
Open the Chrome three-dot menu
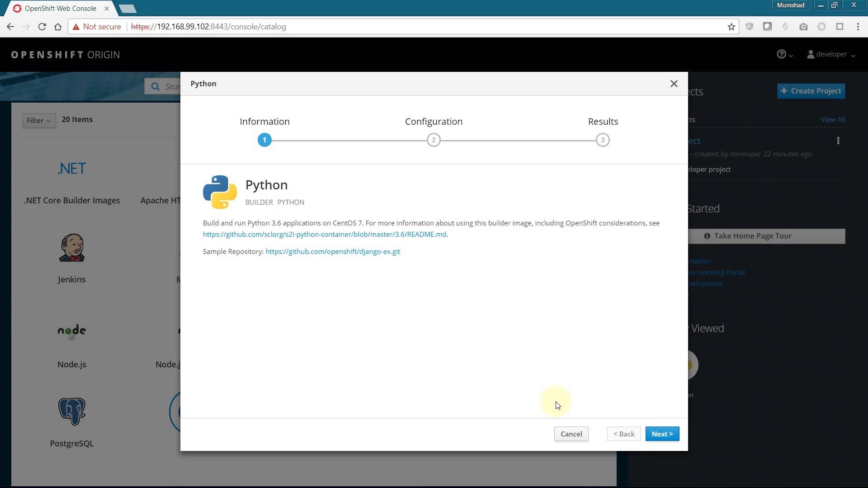[x=858, y=27]
